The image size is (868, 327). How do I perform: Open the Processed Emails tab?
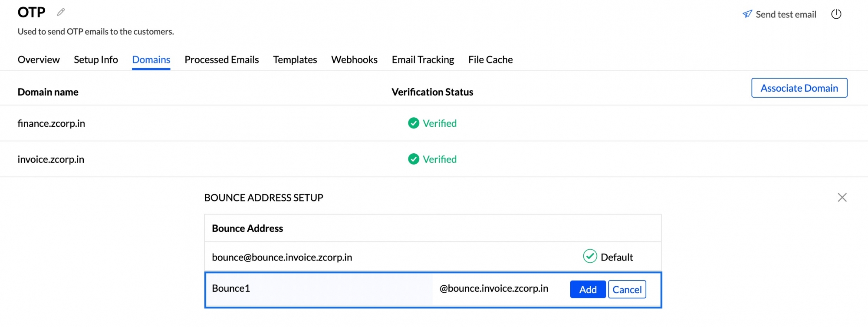click(222, 59)
